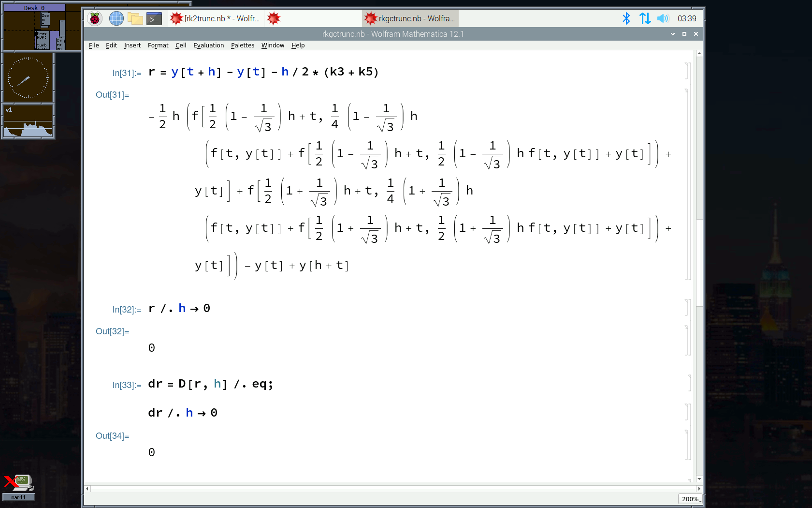
Task: Click the scroll down arrow of vertical scrollbar
Action: [x=699, y=479]
